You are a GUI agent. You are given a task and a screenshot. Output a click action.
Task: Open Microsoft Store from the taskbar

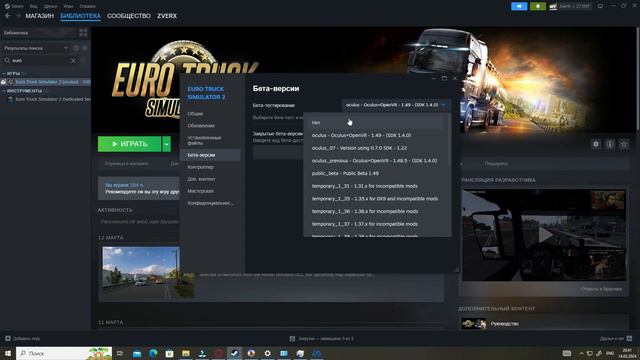169,353
